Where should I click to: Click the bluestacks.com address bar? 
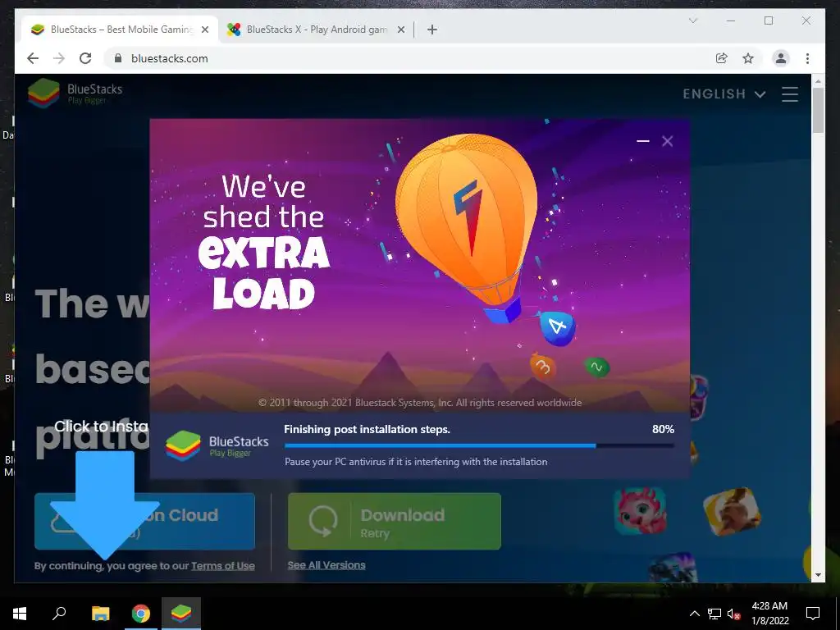[407, 58]
